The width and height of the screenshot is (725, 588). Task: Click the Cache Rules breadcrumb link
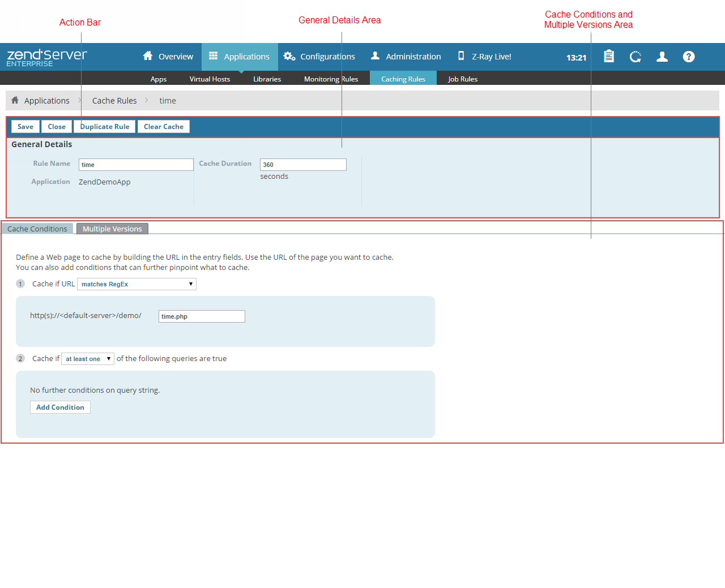(114, 101)
